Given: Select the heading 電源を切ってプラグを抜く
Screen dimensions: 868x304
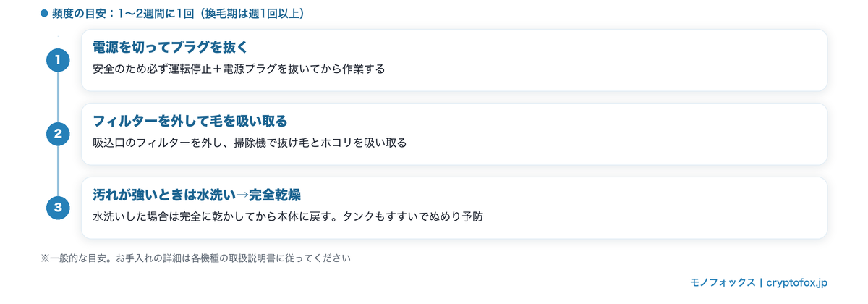Looking at the screenshot, I should click(x=170, y=47).
